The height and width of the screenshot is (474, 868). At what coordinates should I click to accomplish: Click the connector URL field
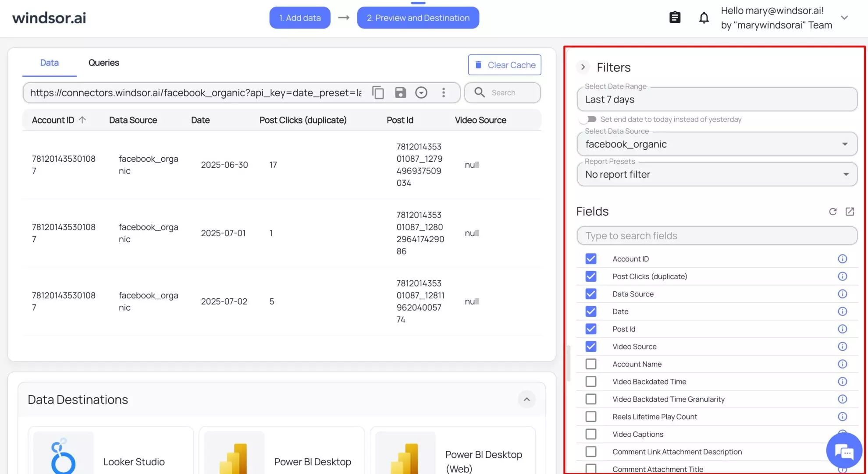pos(196,92)
